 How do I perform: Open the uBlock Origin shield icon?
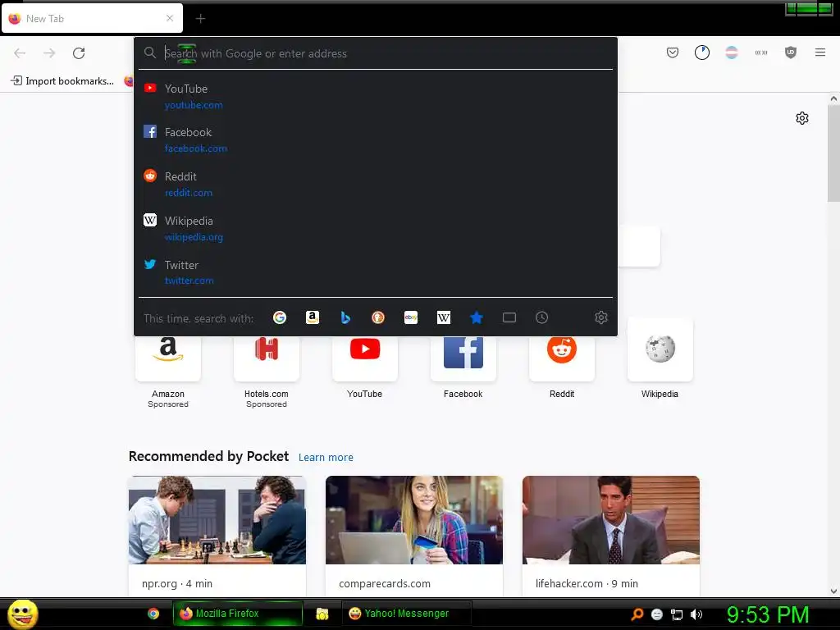[x=791, y=52]
